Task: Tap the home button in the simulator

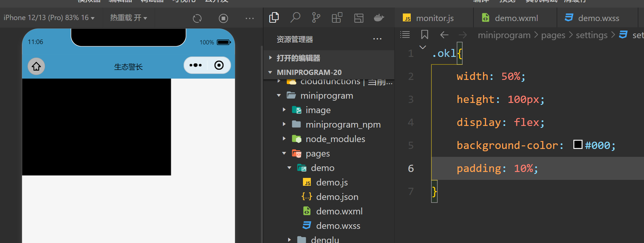Action: coord(36,66)
